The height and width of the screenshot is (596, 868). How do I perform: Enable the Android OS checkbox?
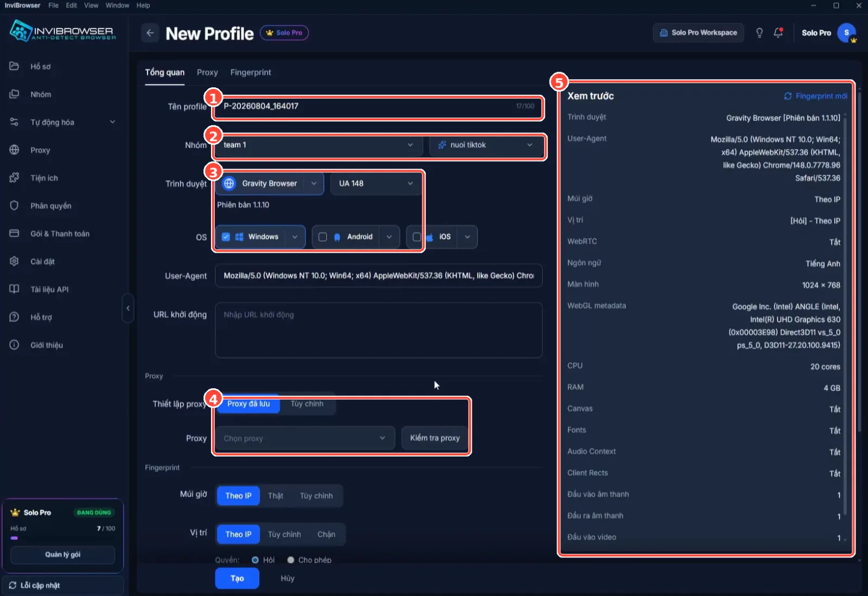pyautogui.click(x=323, y=237)
